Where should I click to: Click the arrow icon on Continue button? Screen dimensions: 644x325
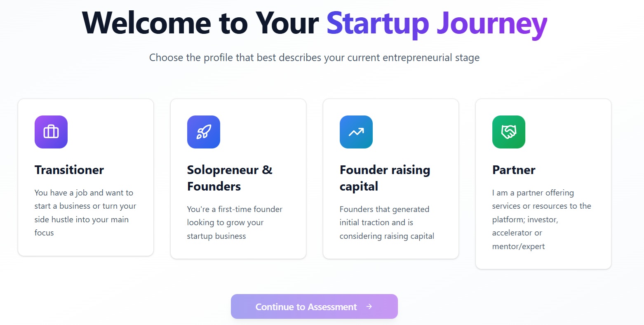pyautogui.click(x=369, y=306)
